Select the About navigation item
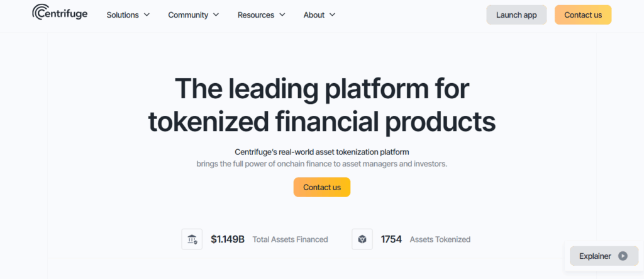The width and height of the screenshot is (644, 279). (314, 14)
